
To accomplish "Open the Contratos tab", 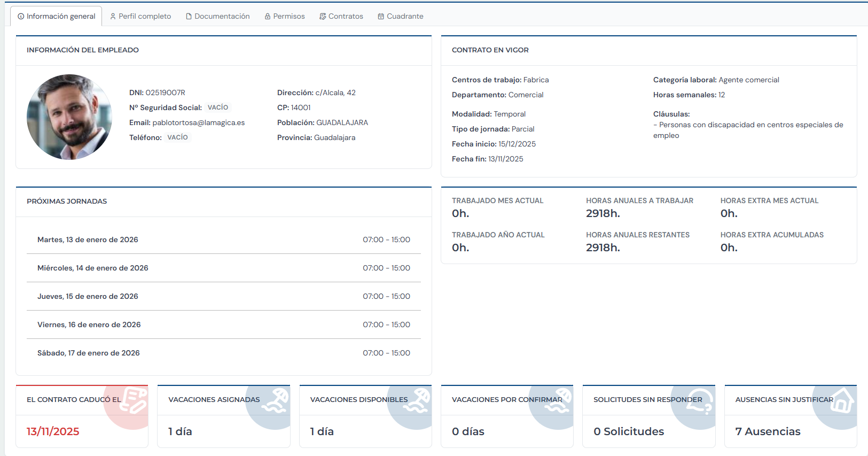I will click(341, 17).
